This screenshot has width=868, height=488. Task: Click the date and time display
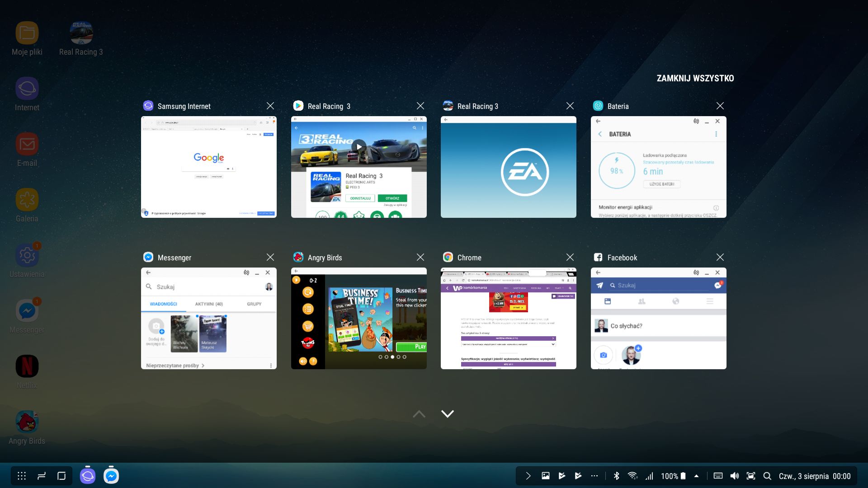[815, 476]
